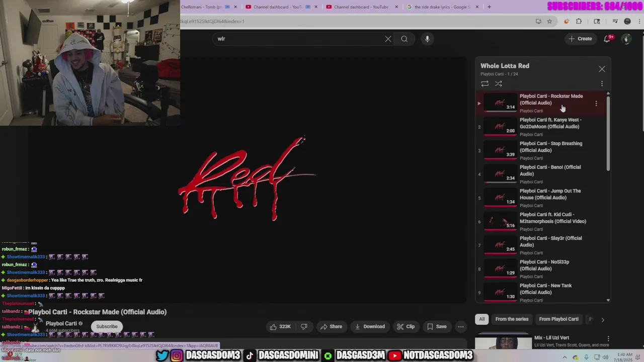Close the ride drake lyrics tab
This screenshot has width=644, height=362.
pos(477,7)
